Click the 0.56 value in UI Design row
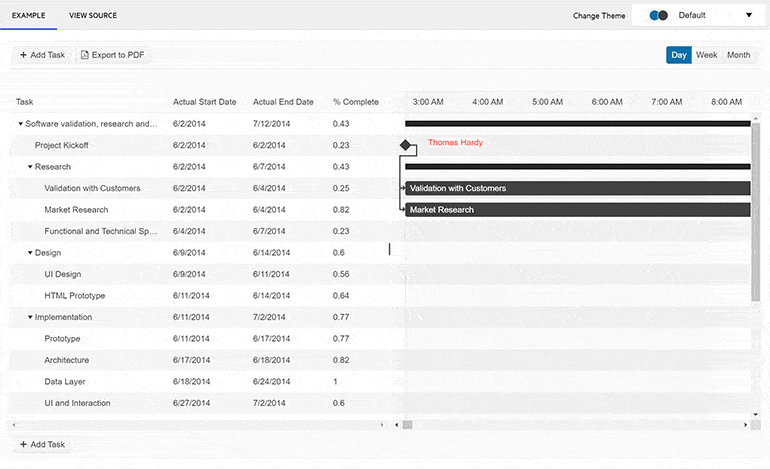Viewport: 770px width, 469px height. coord(341,274)
